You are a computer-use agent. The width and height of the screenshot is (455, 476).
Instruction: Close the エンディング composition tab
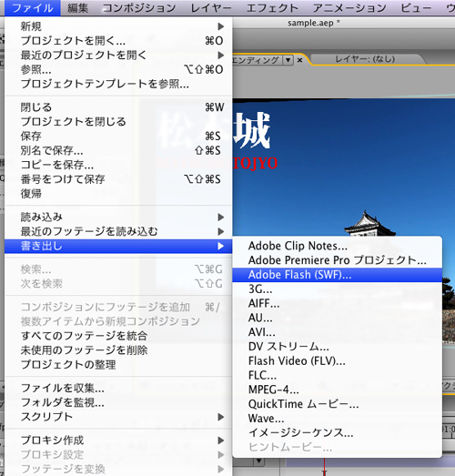(299, 60)
